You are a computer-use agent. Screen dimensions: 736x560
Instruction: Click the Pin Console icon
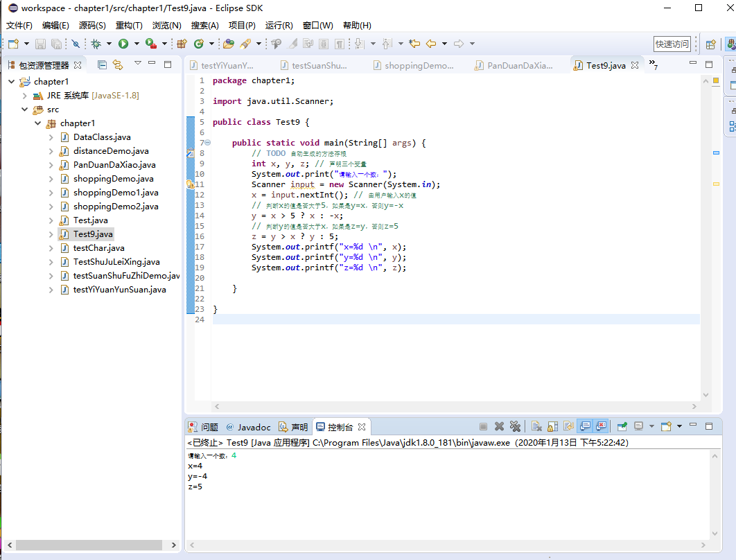coord(622,426)
